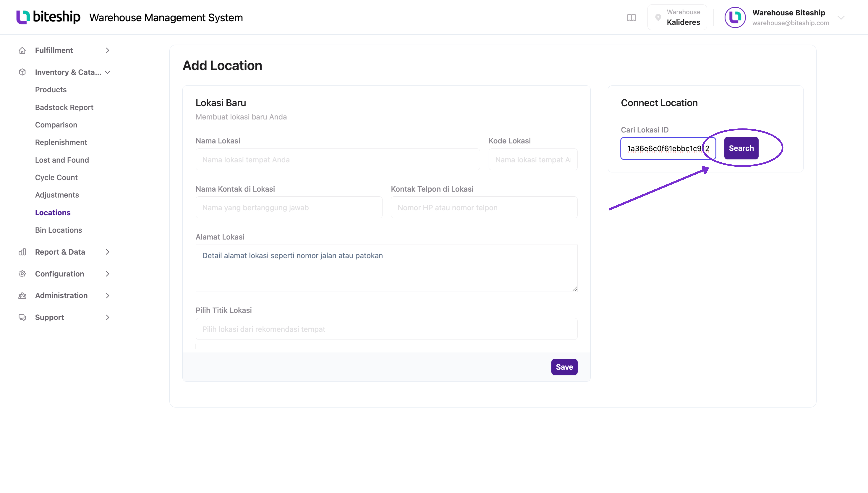This screenshot has height=493, width=868.
Task: Expand the Support chevron
Action: tap(107, 317)
